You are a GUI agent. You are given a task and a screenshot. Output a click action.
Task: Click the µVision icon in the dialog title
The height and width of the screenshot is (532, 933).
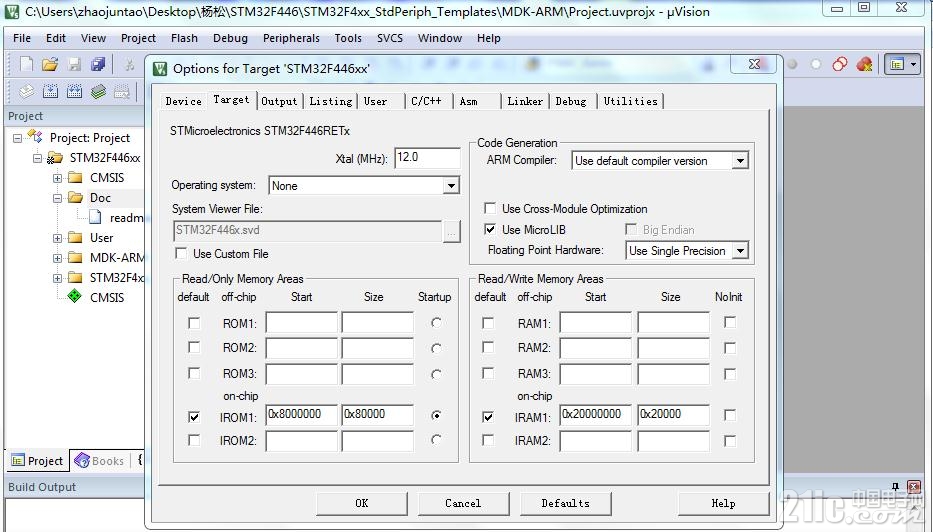(x=160, y=68)
